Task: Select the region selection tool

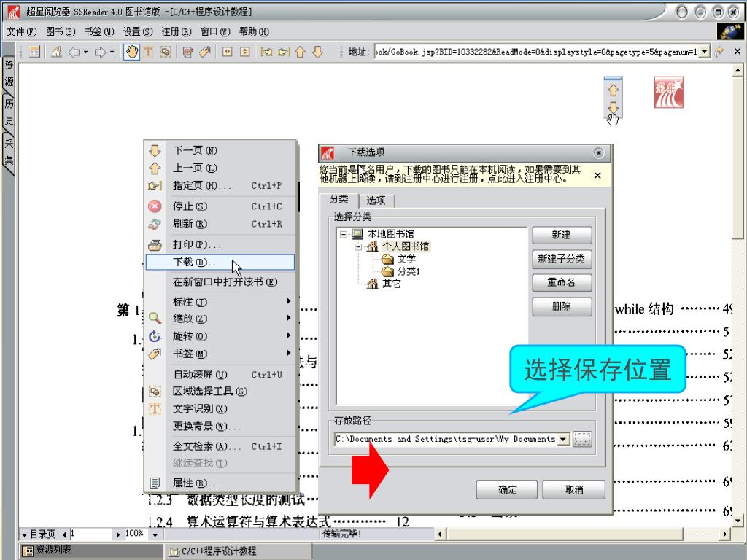Action: 166,52
